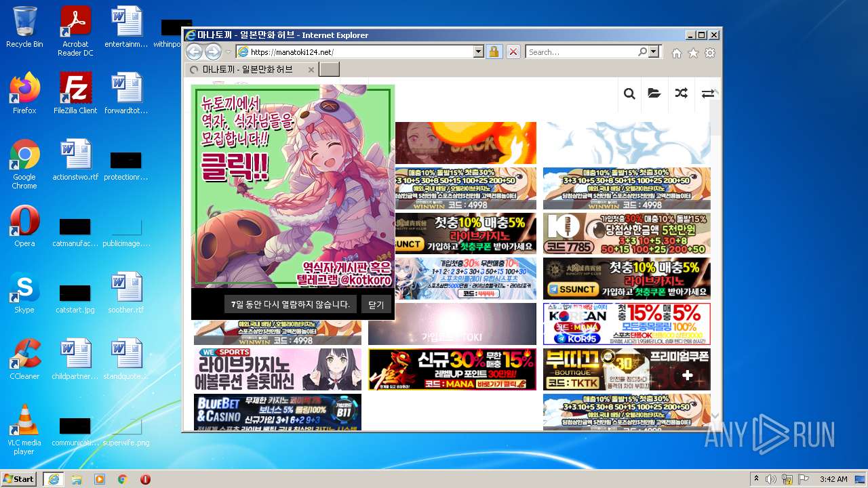This screenshot has width=868, height=488.
Task: Show hidden system tray icons
Action: [756, 479]
